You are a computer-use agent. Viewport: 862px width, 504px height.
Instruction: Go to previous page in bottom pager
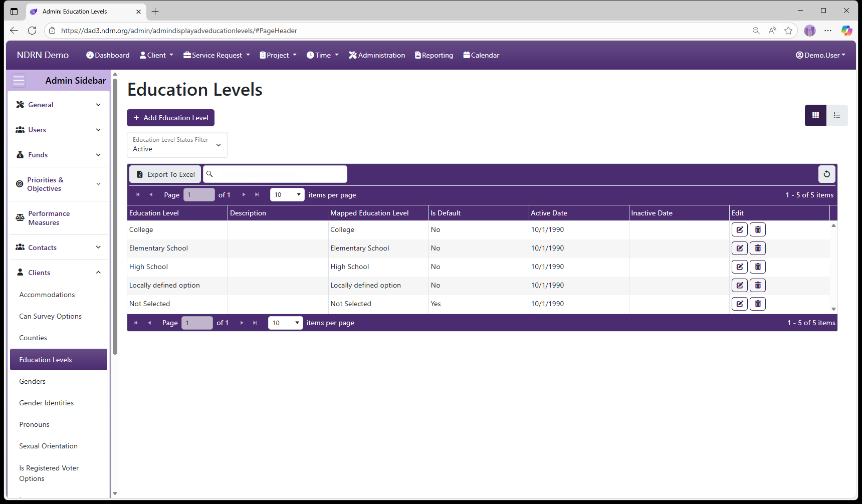click(149, 323)
